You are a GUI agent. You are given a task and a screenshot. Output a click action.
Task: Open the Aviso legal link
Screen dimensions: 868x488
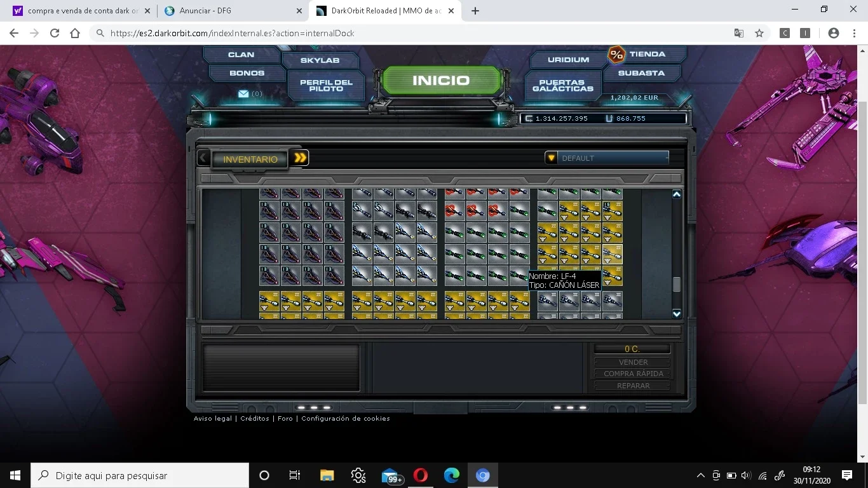[x=213, y=418]
